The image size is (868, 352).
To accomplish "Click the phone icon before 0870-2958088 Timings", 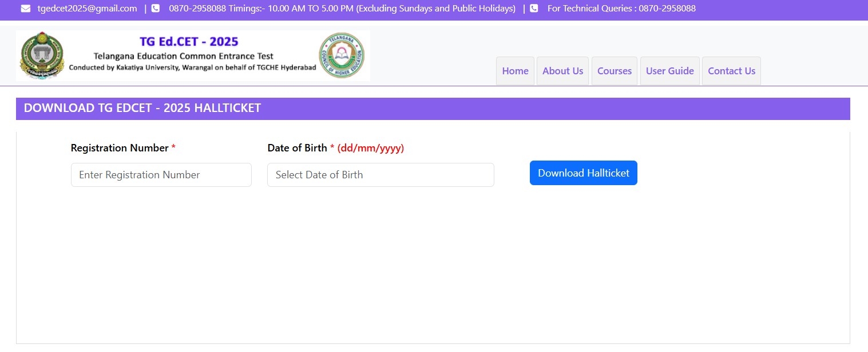I will click(156, 9).
